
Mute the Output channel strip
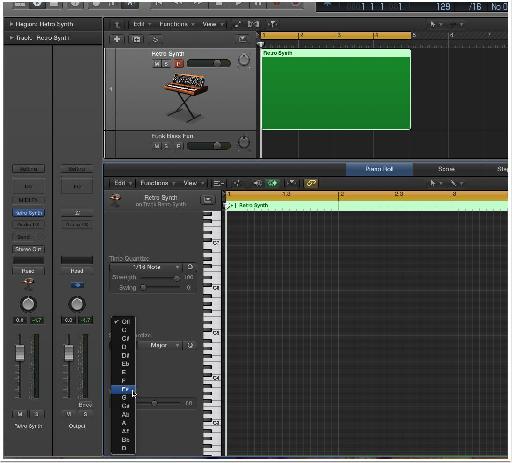pos(69,414)
